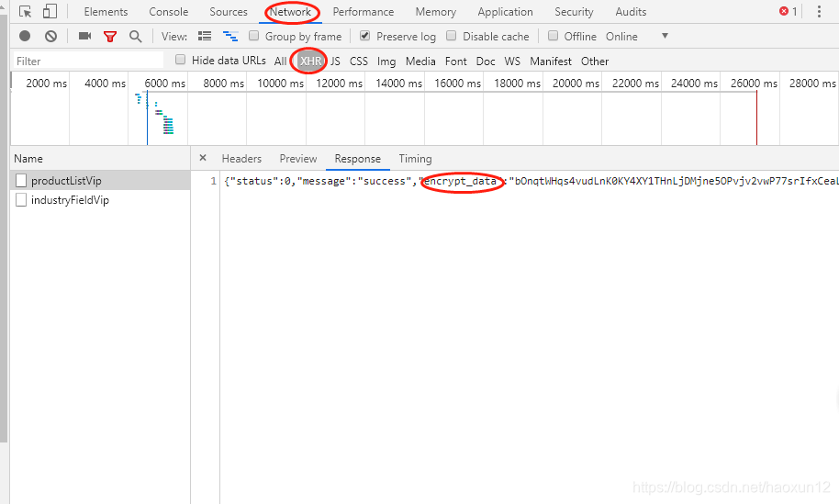Open the Elements panel tab
This screenshot has height=504, width=839.
tap(106, 12)
